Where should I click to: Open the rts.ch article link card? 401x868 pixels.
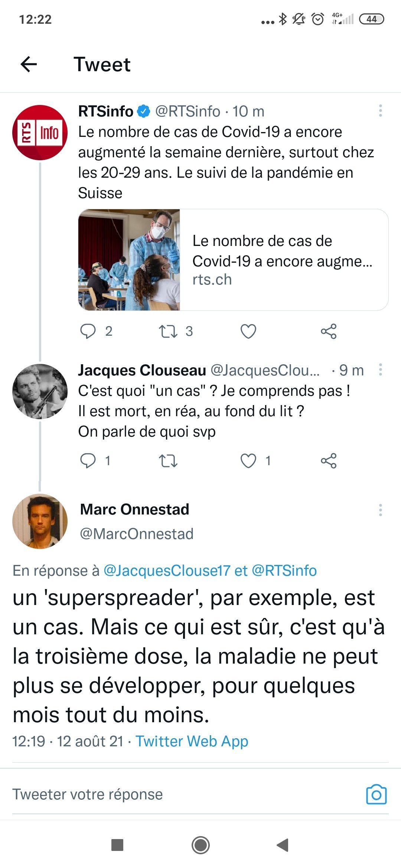point(233,260)
